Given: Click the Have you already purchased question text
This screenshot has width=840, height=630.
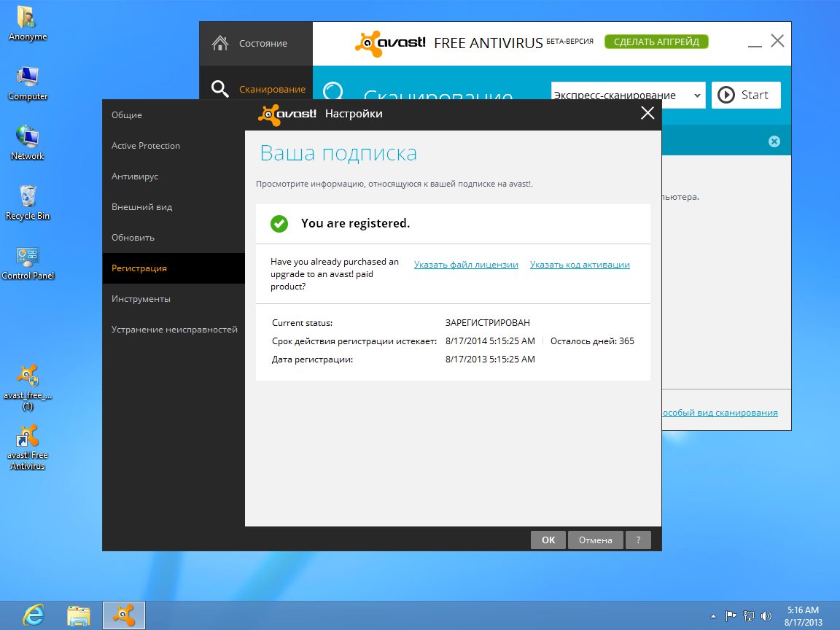Looking at the screenshot, I should click(335, 273).
